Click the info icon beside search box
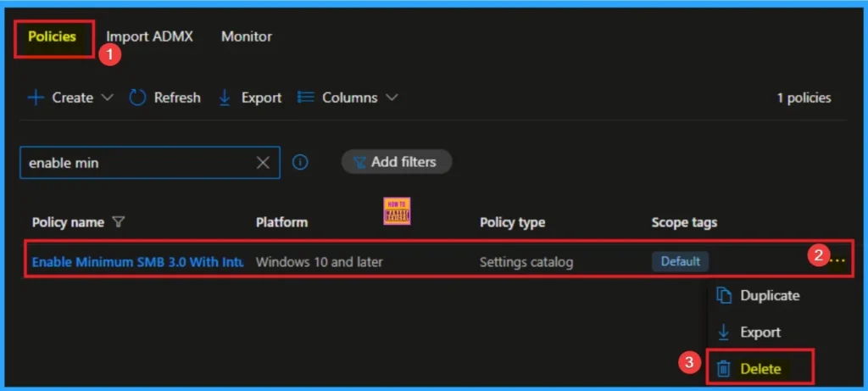The image size is (868, 391). [300, 162]
